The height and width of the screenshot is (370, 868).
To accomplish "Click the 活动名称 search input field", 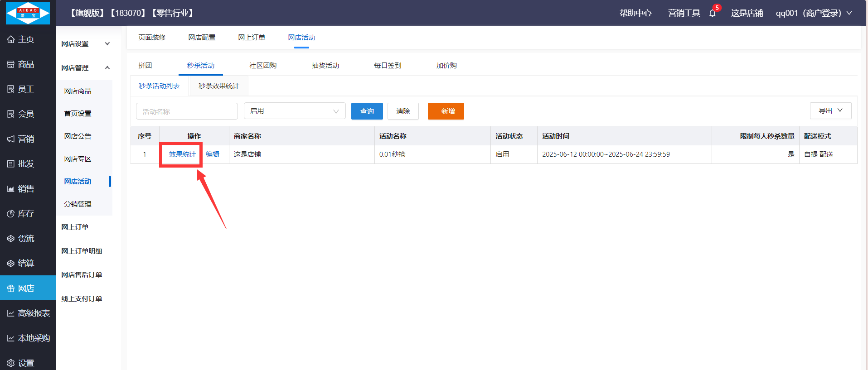I will point(187,111).
